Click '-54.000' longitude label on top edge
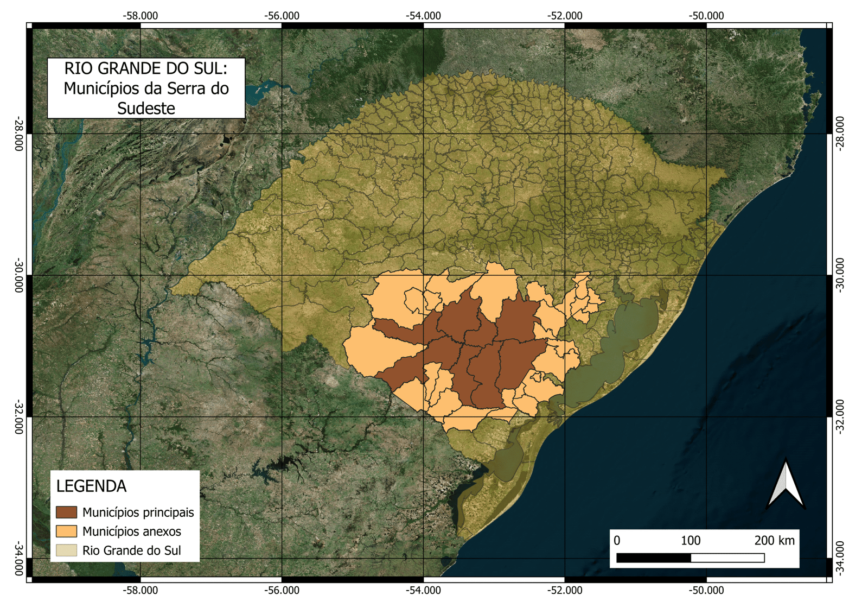The image size is (868, 614). pyautogui.click(x=423, y=16)
